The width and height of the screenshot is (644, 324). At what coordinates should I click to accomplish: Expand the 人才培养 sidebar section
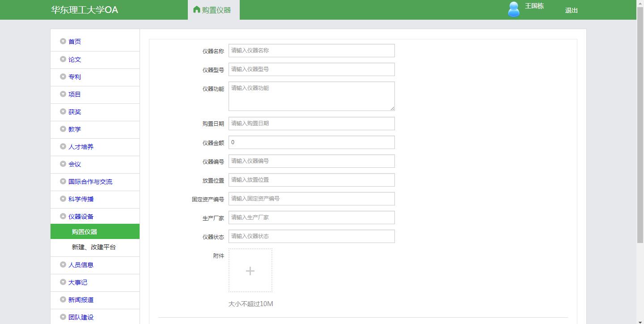pos(80,147)
